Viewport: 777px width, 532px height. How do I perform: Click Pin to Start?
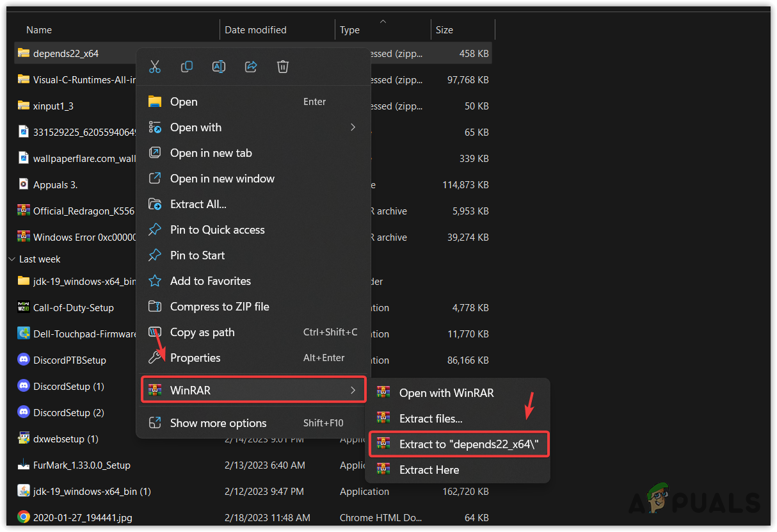coord(197,255)
